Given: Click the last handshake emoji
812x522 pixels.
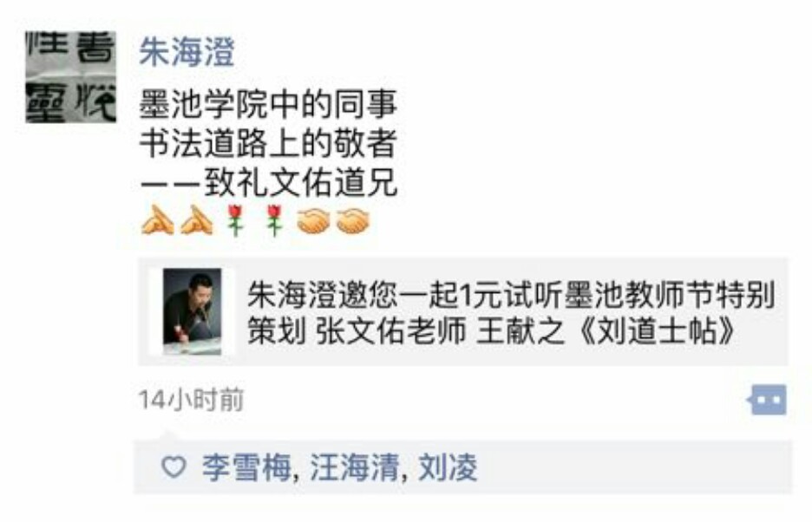Looking at the screenshot, I should (353, 221).
